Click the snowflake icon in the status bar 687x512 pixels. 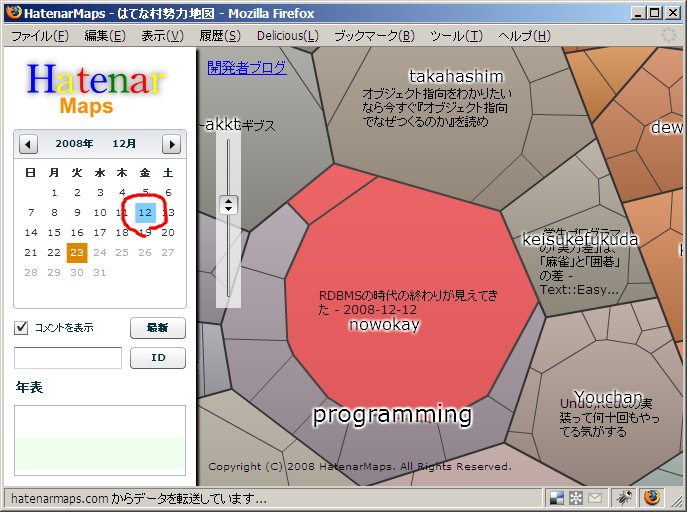pyautogui.click(x=576, y=498)
